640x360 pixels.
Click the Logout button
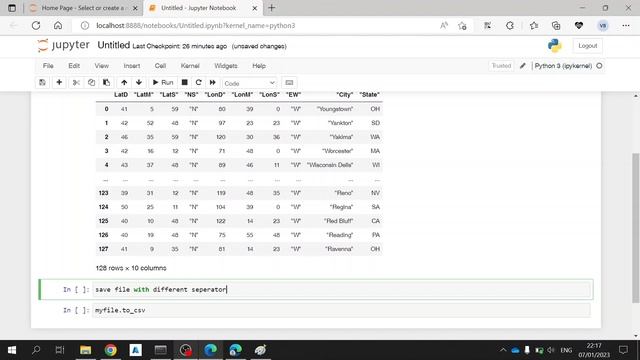click(x=587, y=46)
